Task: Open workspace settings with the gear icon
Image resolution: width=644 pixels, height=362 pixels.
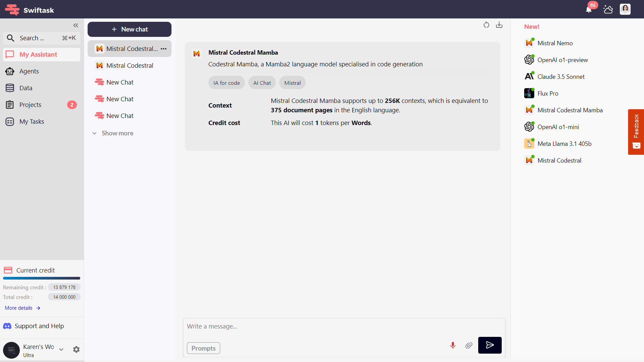Action: (x=76, y=349)
